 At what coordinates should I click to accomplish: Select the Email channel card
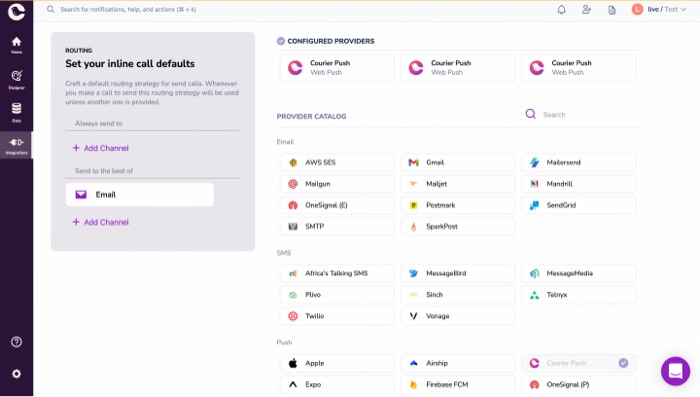[140, 195]
